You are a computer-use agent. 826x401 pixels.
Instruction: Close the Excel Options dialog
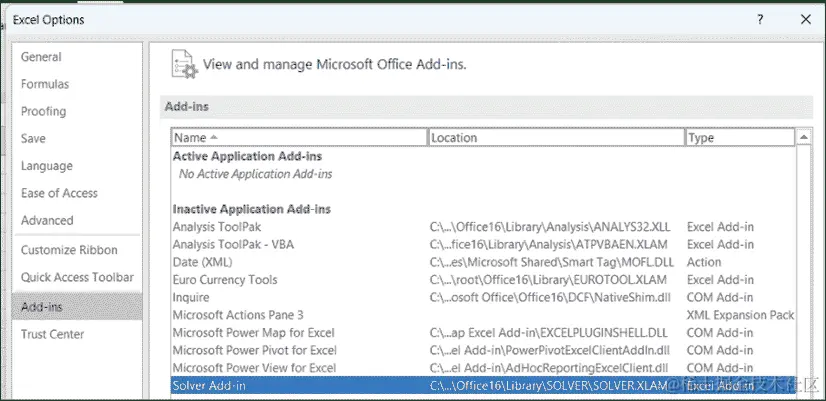click(805, 20)
